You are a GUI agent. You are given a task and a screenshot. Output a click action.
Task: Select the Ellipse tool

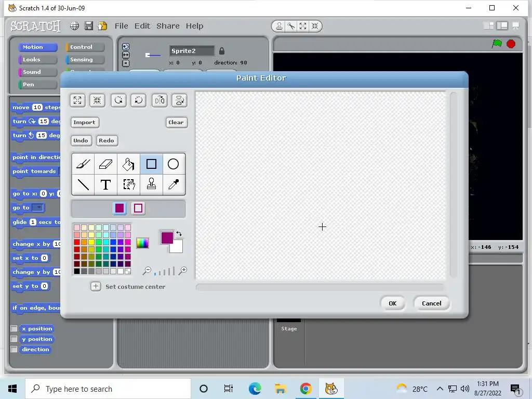(174, 164)
